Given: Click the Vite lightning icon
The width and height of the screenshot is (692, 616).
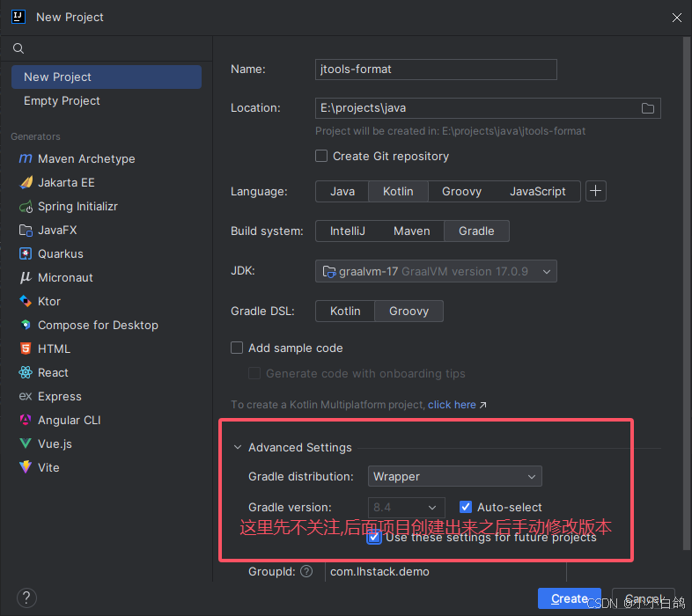Looking at the screenshot, I should [26, 467].
